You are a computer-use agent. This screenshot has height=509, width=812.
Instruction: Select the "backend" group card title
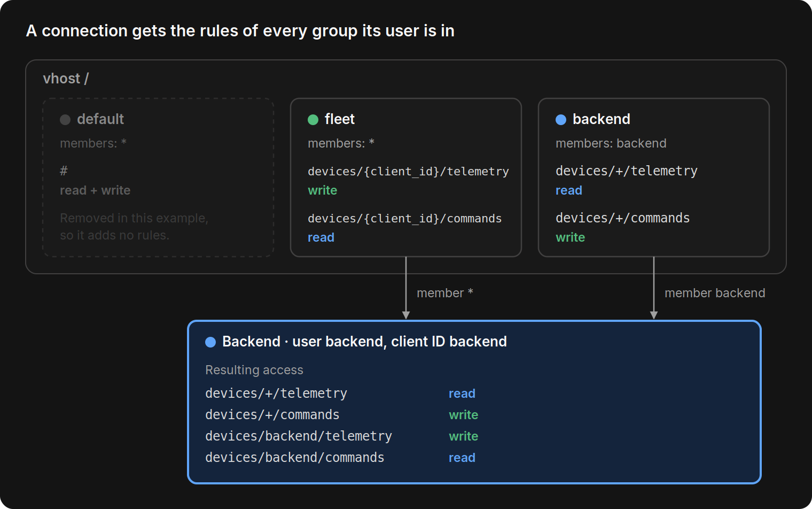602,119
